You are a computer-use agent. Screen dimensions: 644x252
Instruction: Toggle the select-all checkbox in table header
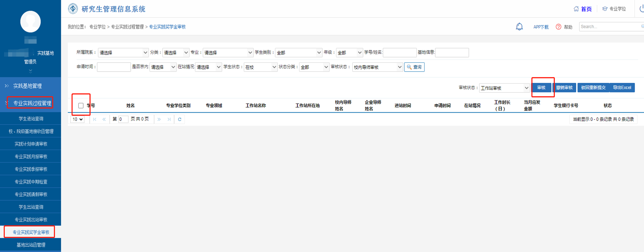coord(81,105)
